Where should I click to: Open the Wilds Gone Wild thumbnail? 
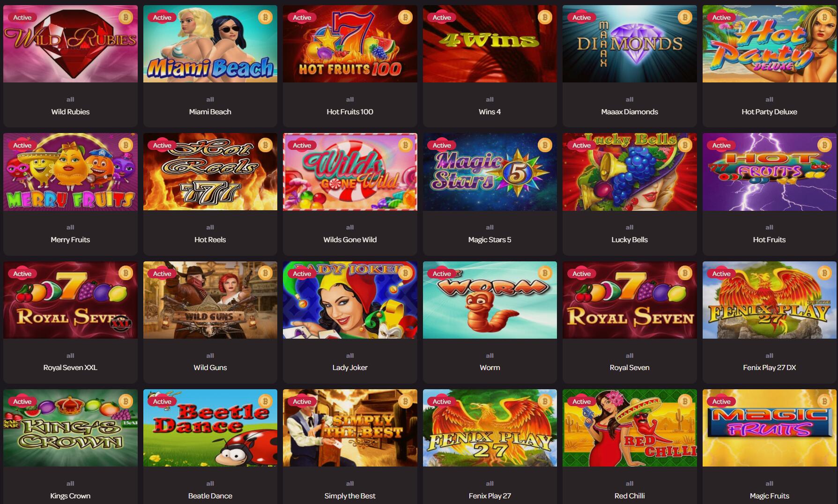coord(350,172)
